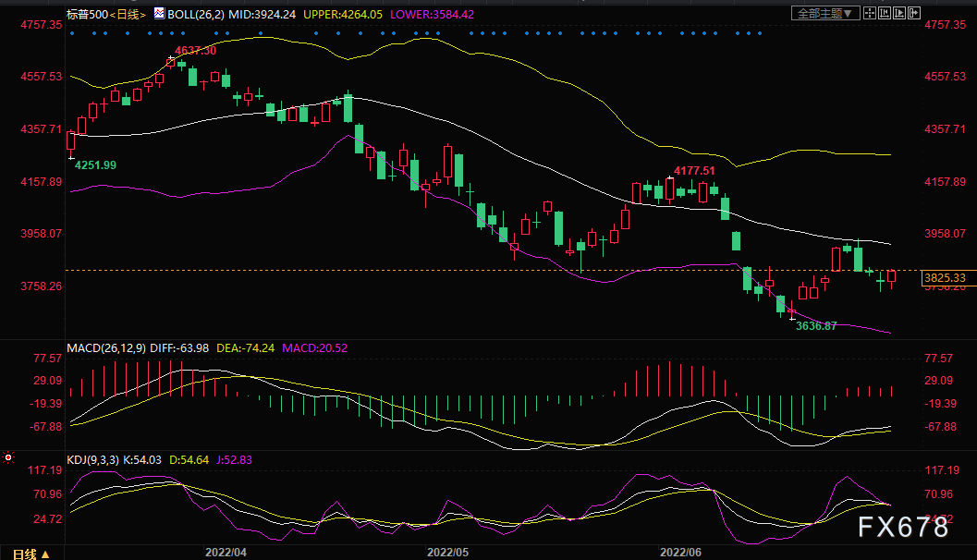Click the red indicator icon beside KDJ

[x=8, y=457]
